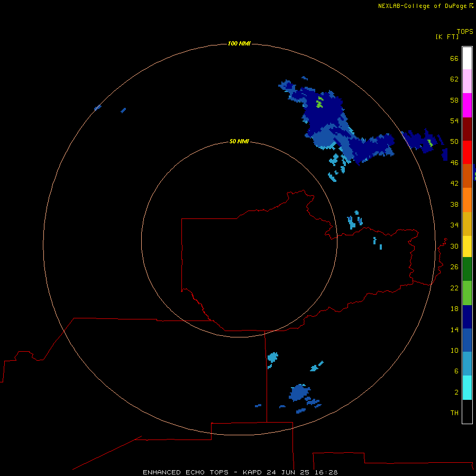Image resolution: width=476 pixels, height=476 pixels.
Task: Click the gold 38 kft legend swatch
Action: coord(467,224)
